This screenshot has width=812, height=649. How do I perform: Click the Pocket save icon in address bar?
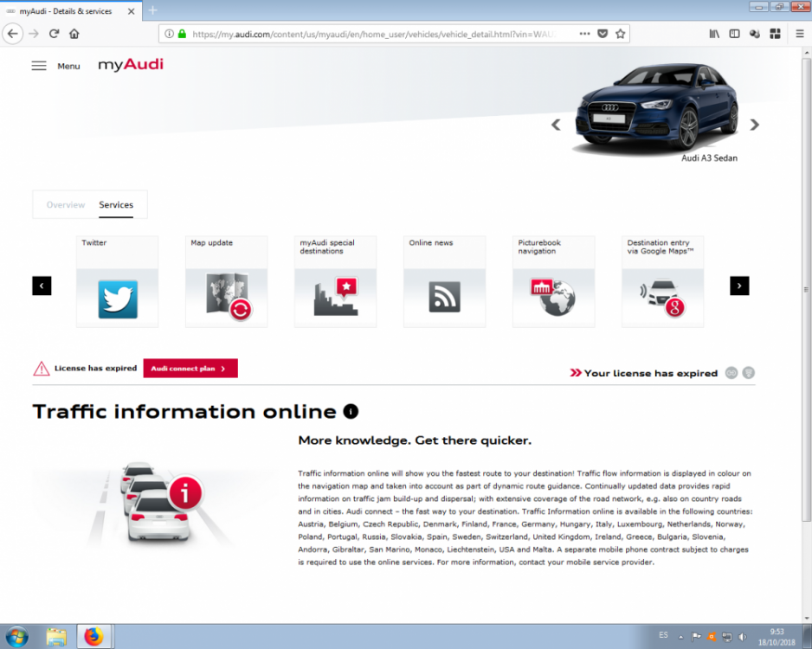[x=603, y=34]
